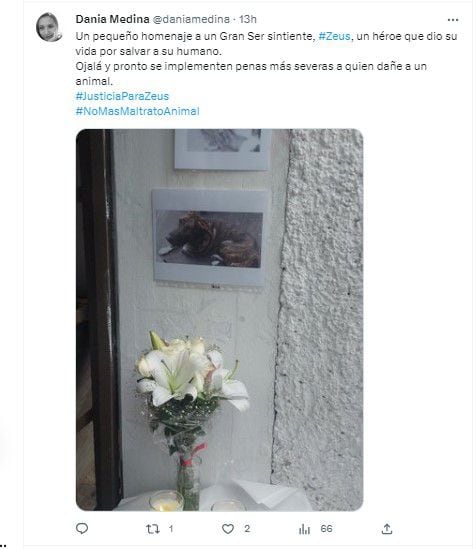Open the @daniamedina handle link
The height and width of the screenshot is (549, 476).
[191, 19]
